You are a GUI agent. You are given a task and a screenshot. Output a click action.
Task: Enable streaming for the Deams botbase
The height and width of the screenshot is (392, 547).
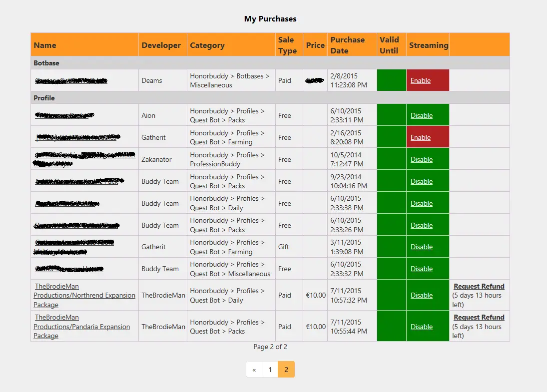tap(421, 80)
